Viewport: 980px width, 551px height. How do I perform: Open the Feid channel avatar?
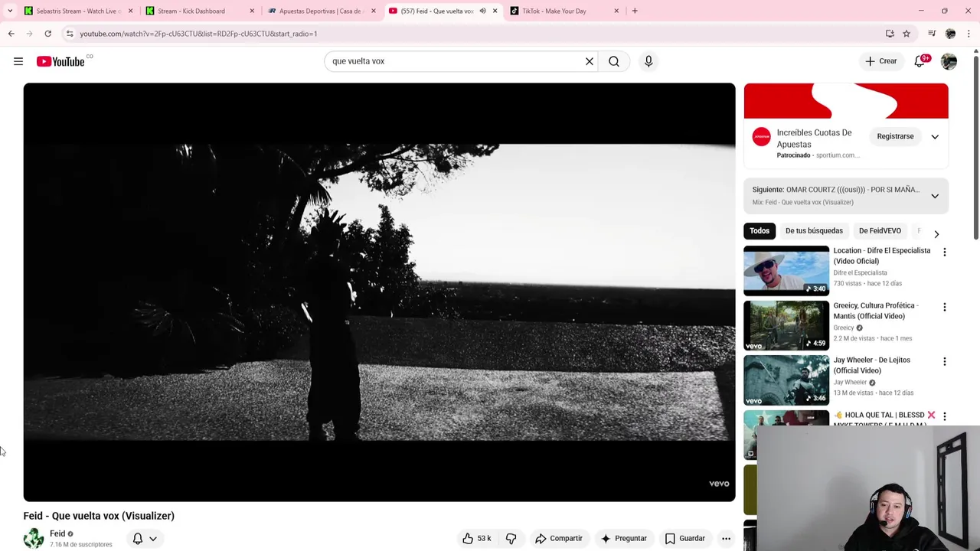34,539
